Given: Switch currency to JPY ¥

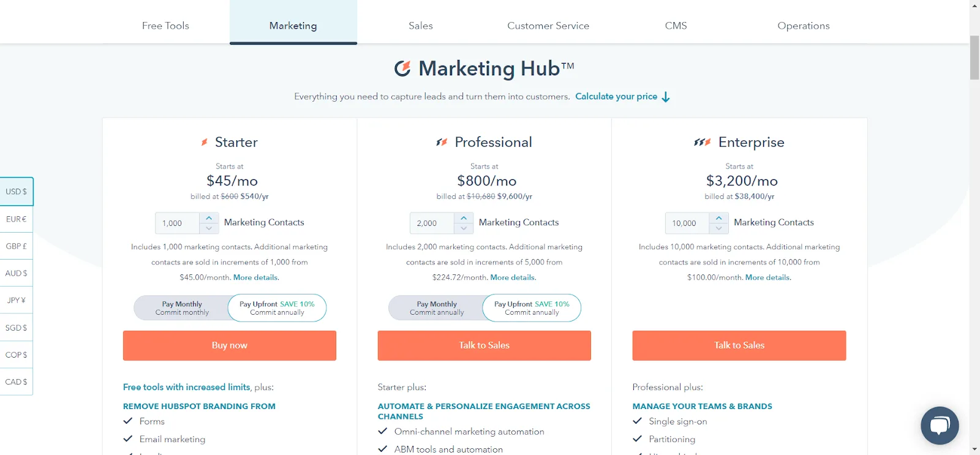Looking at the screenshot, I should (x=17, y=300).
